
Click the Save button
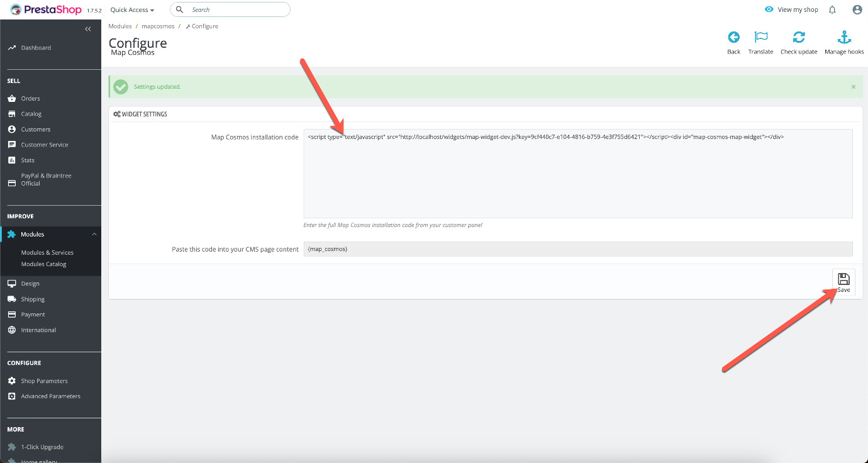tap(843, 282)
